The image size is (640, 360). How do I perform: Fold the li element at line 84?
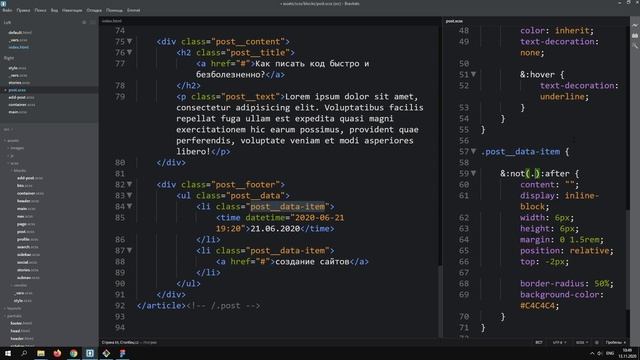coord(129,207)
